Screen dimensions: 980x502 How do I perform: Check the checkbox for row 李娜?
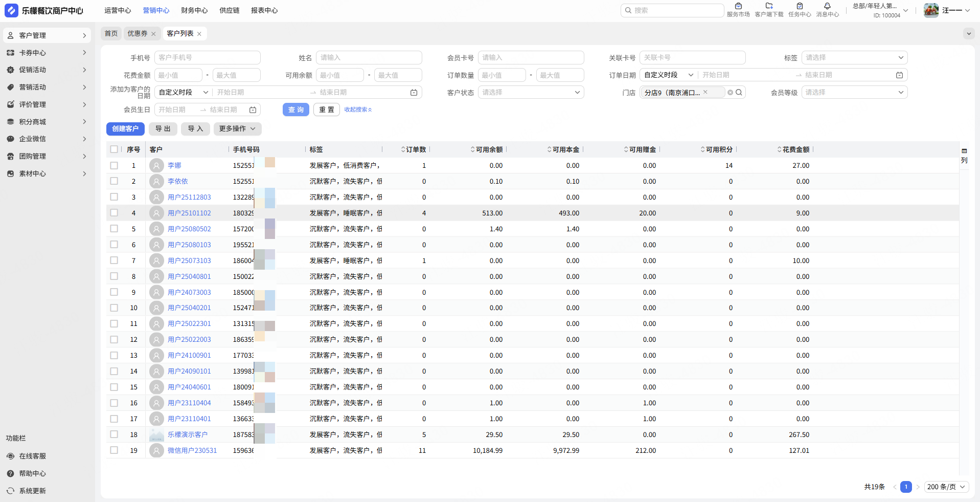point(114,165)
